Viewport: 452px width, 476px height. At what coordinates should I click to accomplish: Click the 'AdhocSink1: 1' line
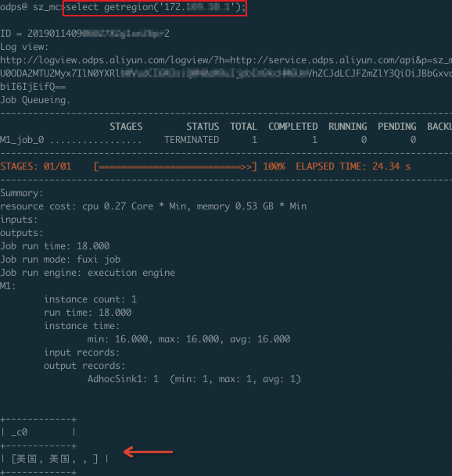pyautogui.click(x=194, y=379)
